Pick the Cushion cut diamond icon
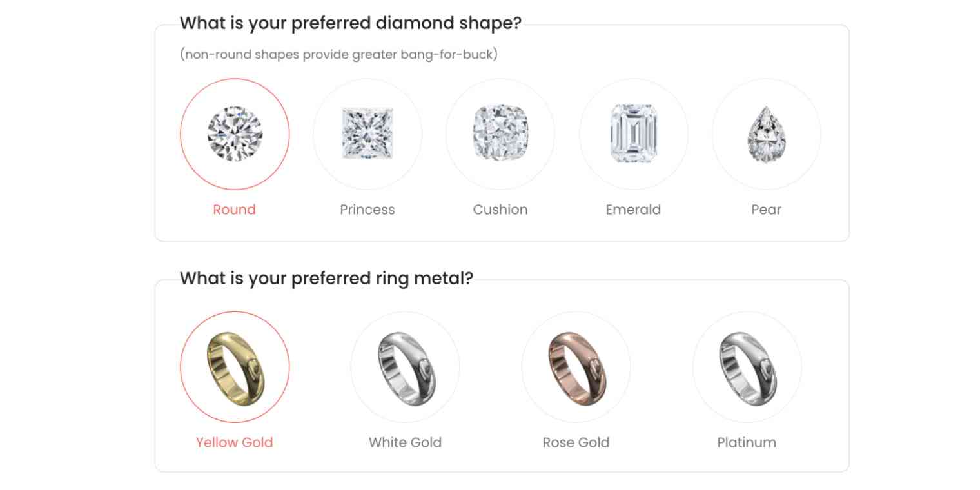The width and height of the screenshot is (980, 490). pos(500,134)
